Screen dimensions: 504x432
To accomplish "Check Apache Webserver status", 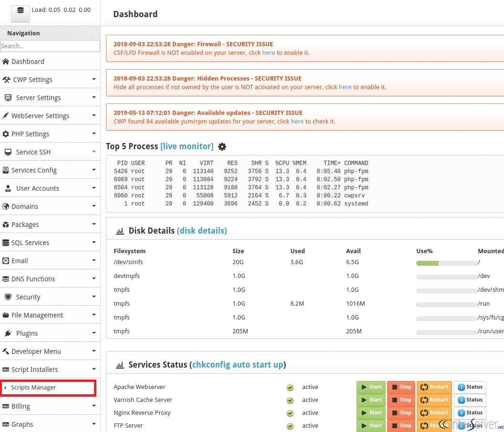I will point(470,387).
